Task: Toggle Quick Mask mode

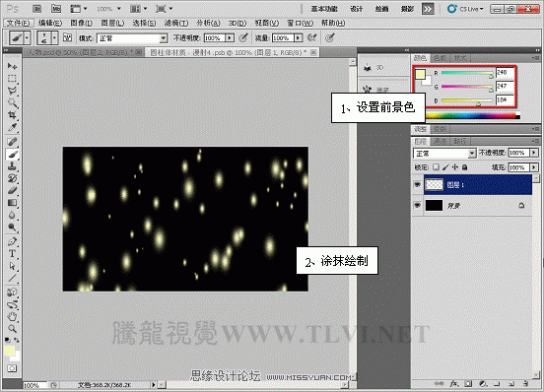Action: pyautogui.click(x=12, y=368)
